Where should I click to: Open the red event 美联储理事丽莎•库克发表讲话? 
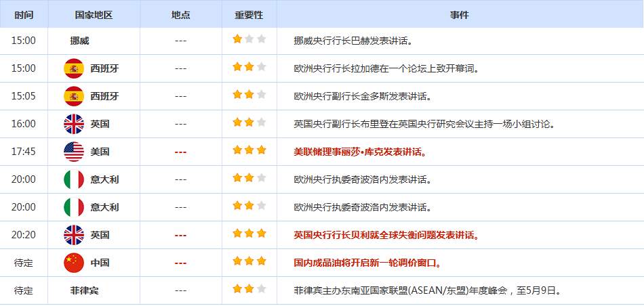[360, 152]
